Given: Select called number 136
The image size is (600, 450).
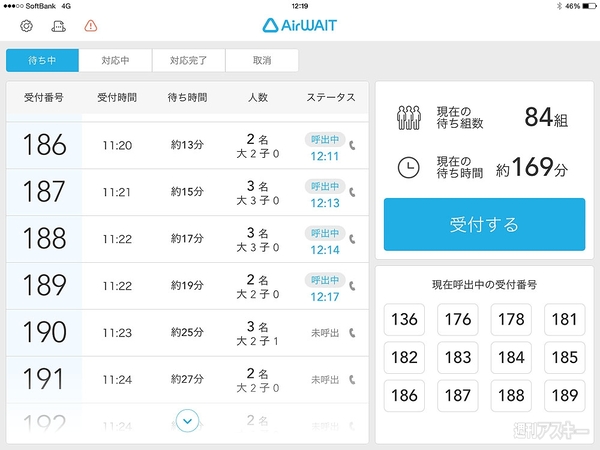Looking at the screenshot, I should (x=404, y=320).
